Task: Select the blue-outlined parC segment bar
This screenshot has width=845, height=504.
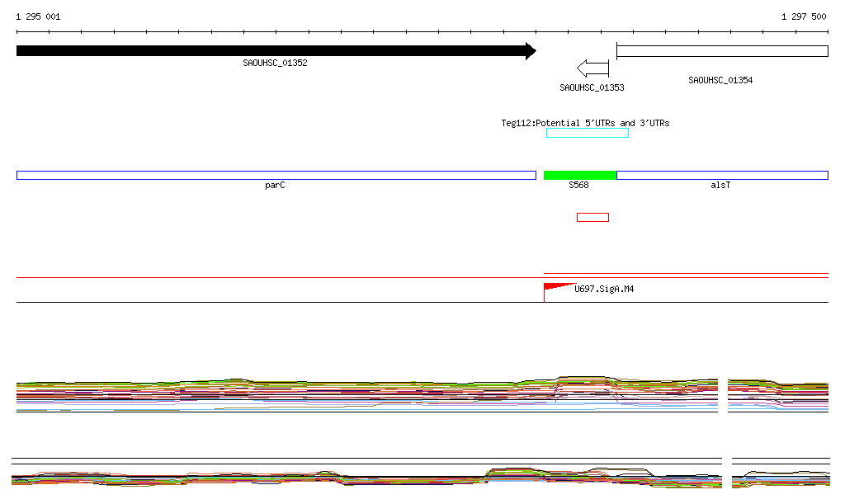Action: [x=276, y=175]
